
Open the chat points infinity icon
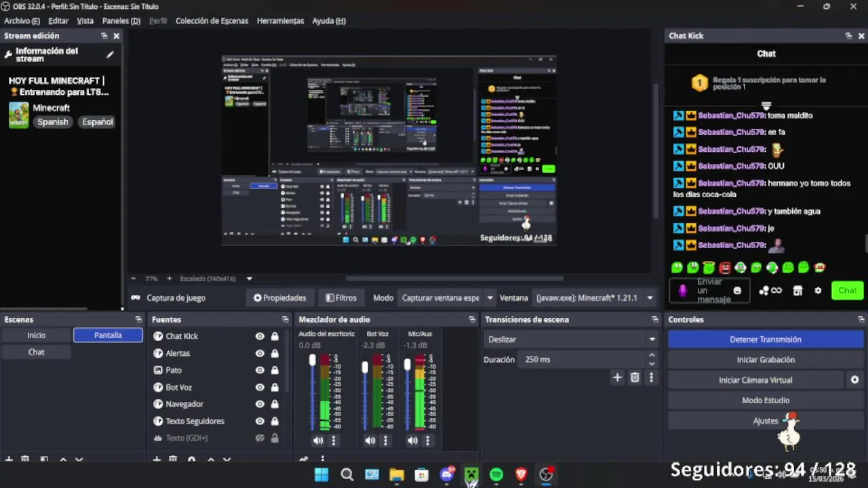[770, 291]
